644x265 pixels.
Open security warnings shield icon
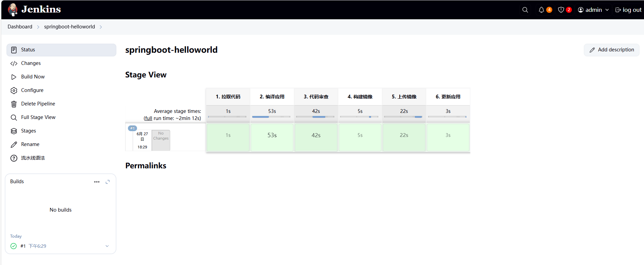pyautogui.click(x=561, y=10)
